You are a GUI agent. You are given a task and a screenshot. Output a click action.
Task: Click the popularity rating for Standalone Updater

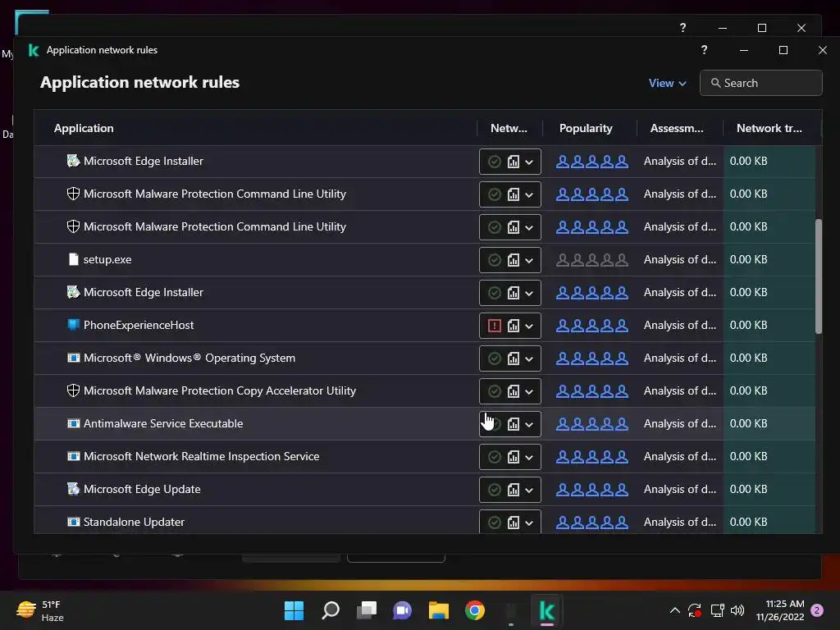[592, 522]
